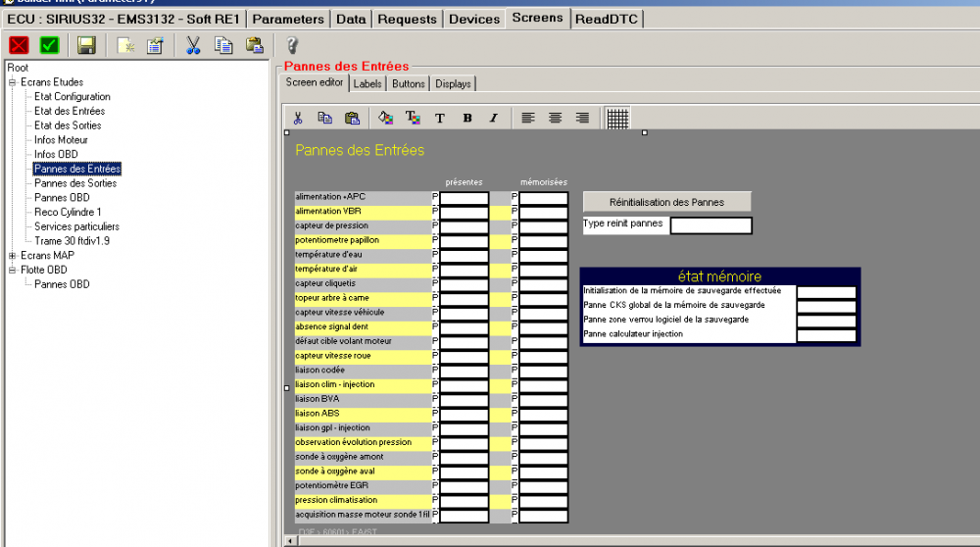Screen dimensions: 980x547
Task: Align text left
Action: point(528,118)
